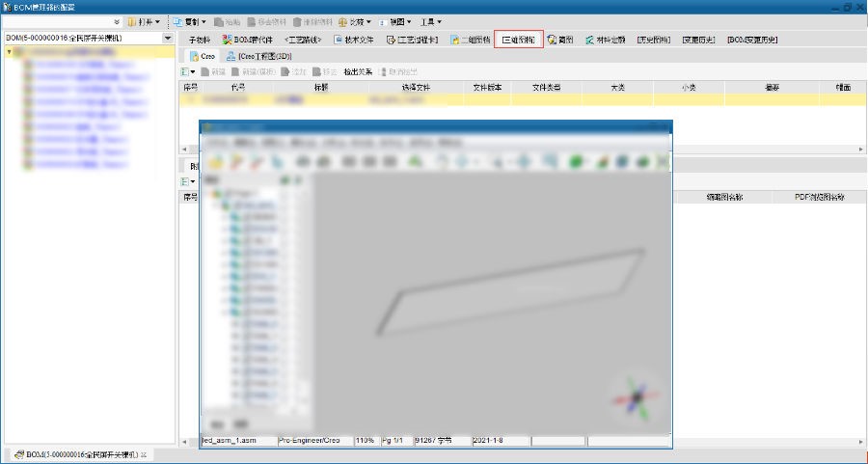Open the 打开 dropdown in the top toolbar

point(144,21)
